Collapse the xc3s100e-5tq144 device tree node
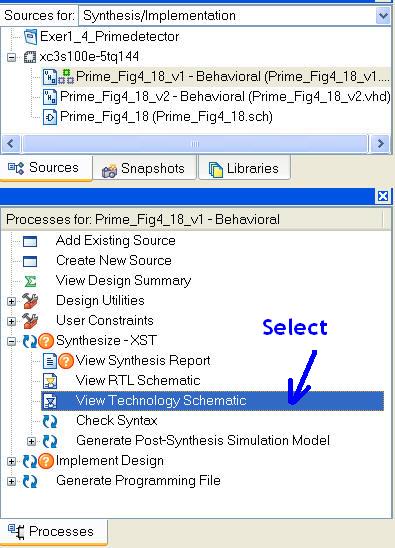Screen dimensions: 395x548 point(12,57)
